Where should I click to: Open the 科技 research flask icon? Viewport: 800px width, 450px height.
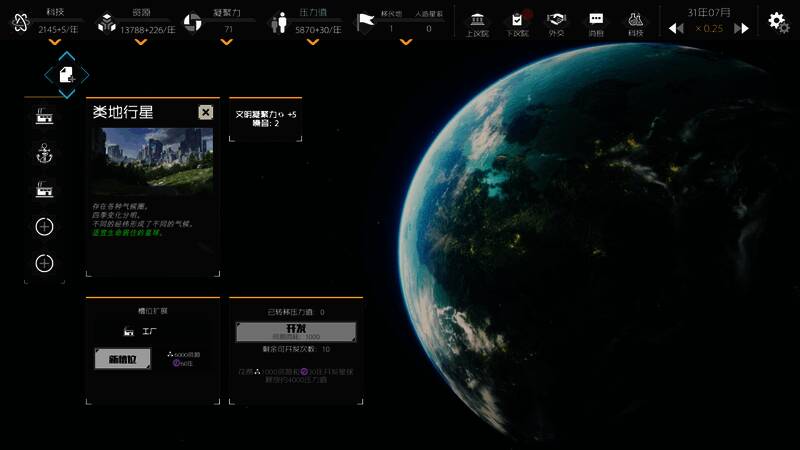point(635,22)
